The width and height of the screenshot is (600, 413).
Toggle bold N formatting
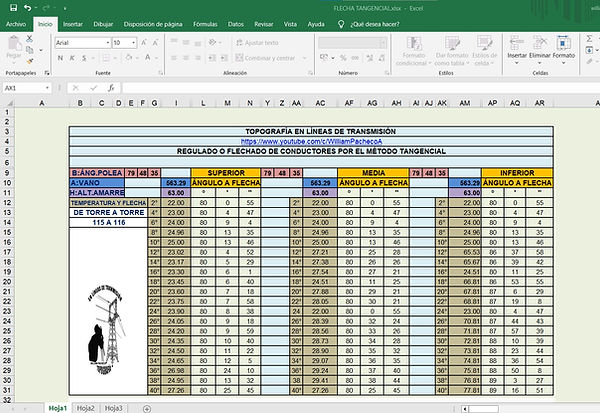point(60,58)
